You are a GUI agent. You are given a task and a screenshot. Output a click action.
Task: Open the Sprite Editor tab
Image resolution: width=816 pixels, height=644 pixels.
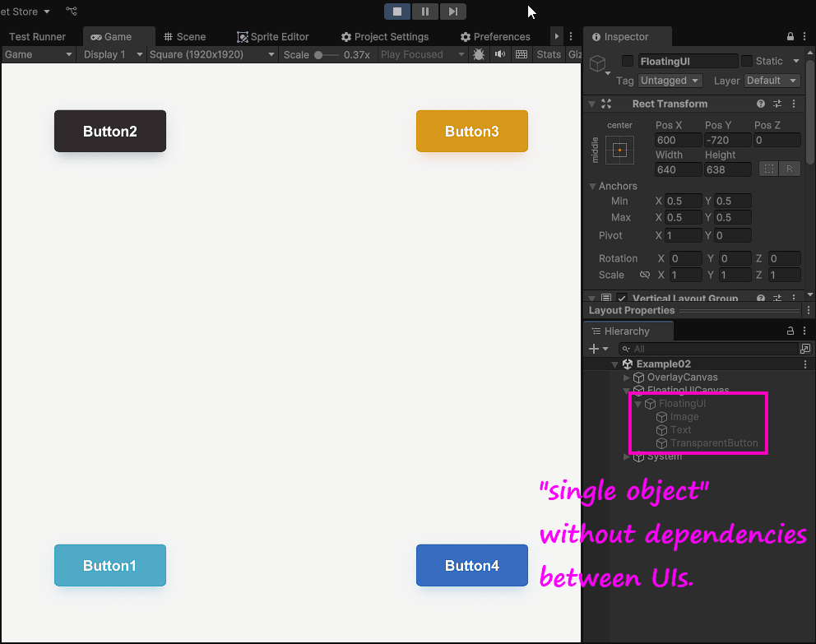(x=273, y=37)
